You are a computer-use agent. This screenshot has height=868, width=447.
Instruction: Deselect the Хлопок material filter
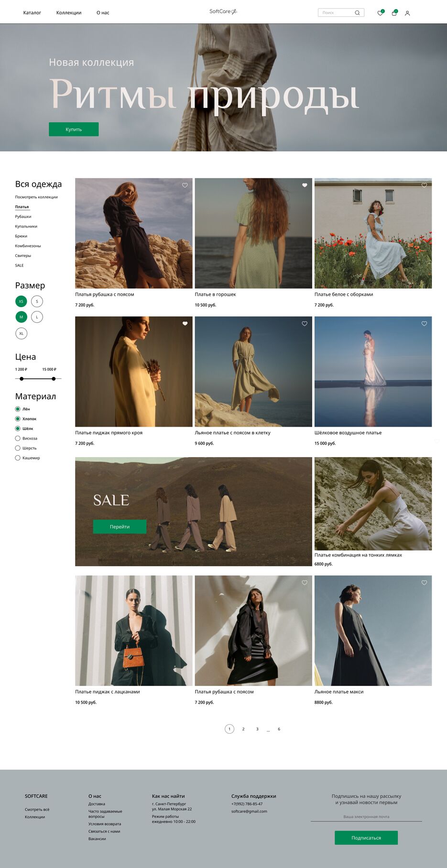point(18,419)
